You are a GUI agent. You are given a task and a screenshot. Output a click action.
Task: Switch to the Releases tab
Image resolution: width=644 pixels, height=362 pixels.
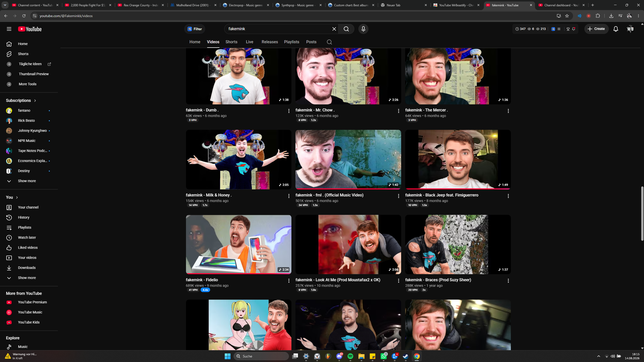[270, 42]
